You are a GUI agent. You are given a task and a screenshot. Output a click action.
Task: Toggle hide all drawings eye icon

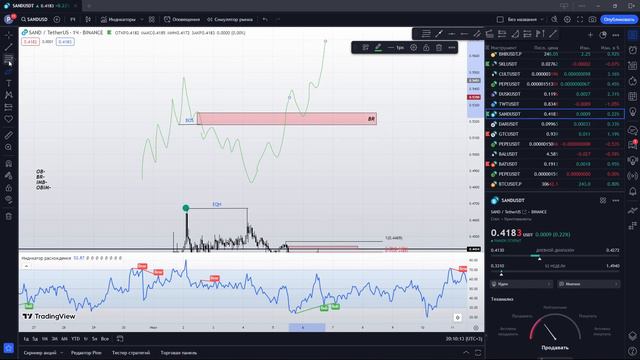(x=9, y=200)
